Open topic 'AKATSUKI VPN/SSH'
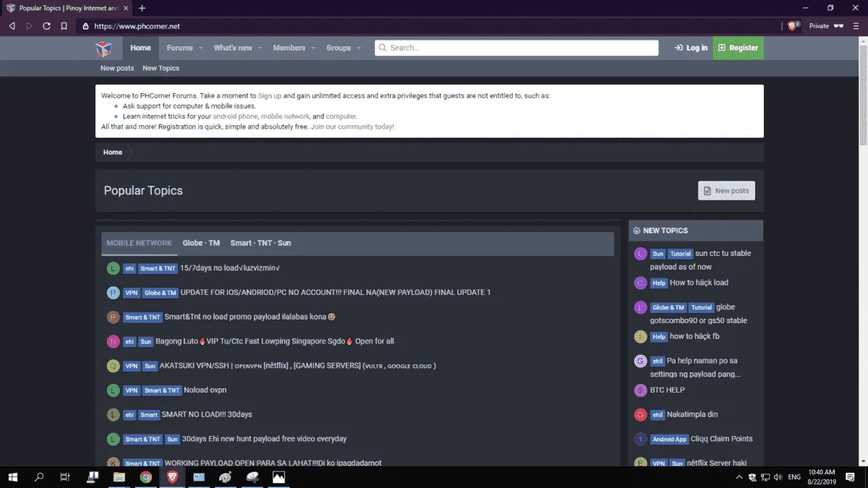 (x=298, y=366)
